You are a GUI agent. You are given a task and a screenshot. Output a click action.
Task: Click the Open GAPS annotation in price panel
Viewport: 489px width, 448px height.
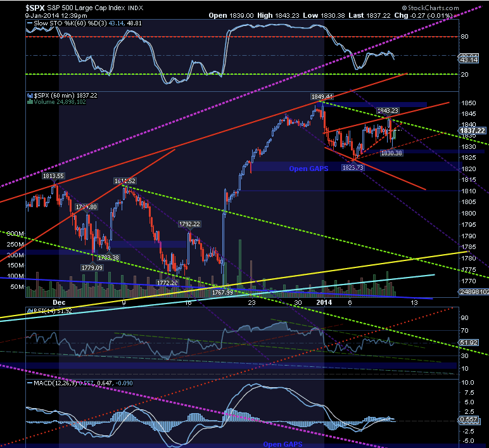tap(308, 169)
